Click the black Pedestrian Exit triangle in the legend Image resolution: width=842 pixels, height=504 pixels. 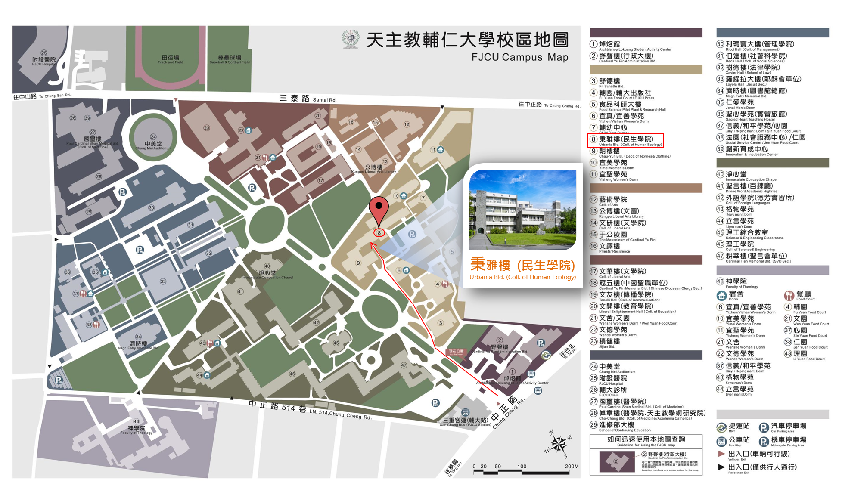721,467
